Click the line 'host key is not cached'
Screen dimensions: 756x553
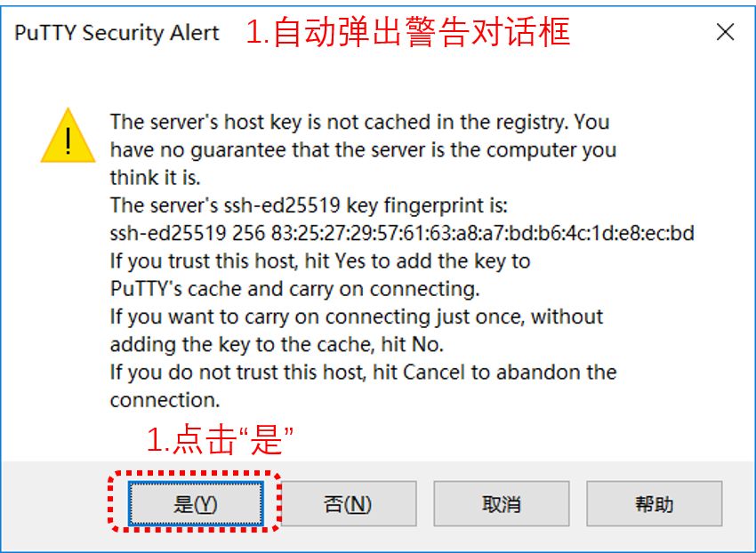[359, 122]
